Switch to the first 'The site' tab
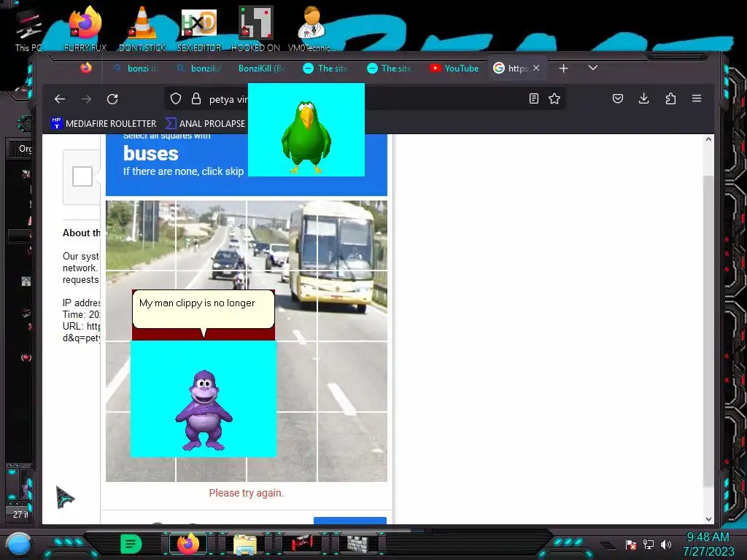Image resolution: width=747 pixels, height=560 pixels. (326, 68)
